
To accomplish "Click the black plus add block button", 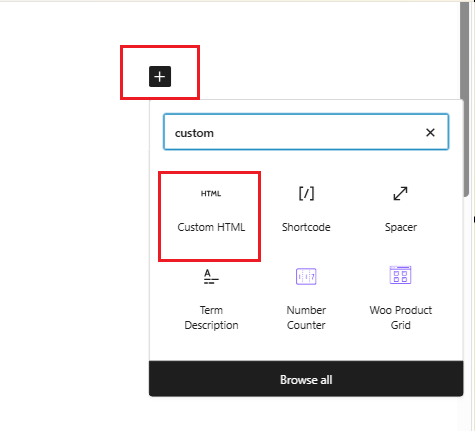I will click(x=160, y=76).
